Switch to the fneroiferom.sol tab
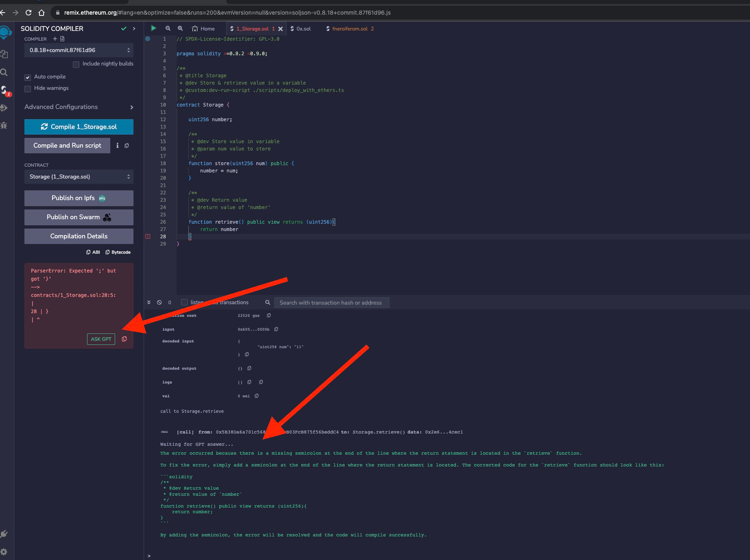This screenshot has width=750, height=560. tap(349, 28)
